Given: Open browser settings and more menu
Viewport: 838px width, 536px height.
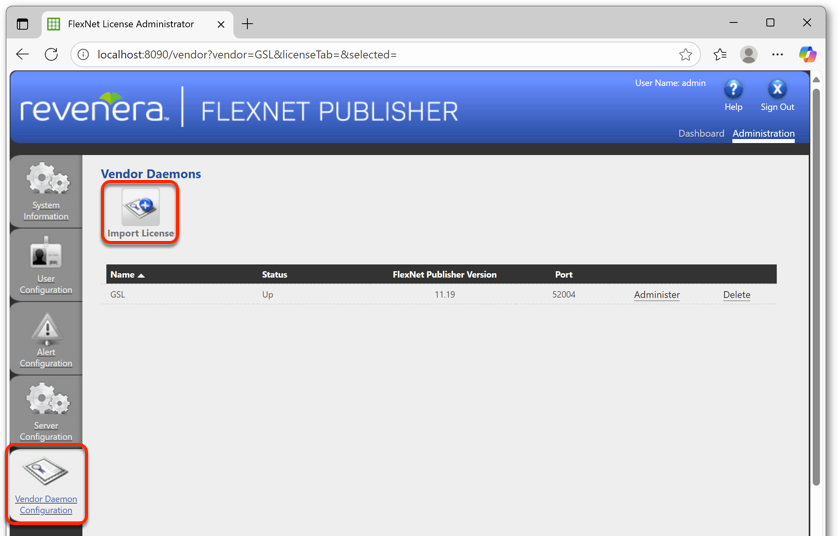Looking at the screenshot, I should click(778, 54).
